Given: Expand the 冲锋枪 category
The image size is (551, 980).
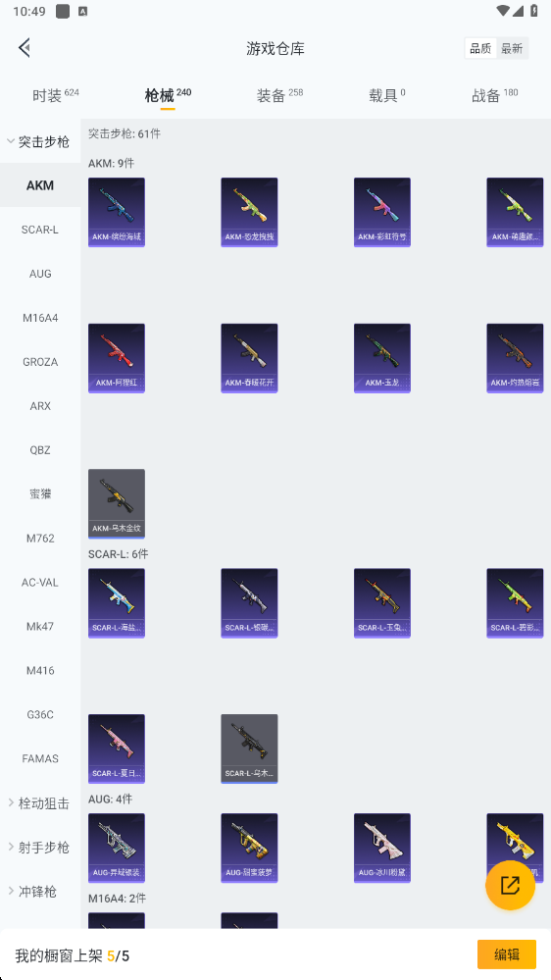Looking at the screenshot, I should (32, 892).
